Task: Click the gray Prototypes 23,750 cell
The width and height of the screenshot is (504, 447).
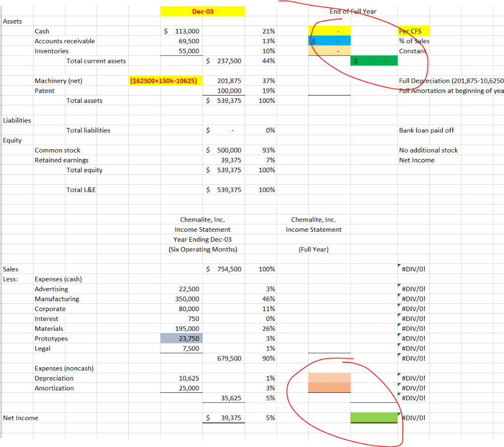Action: 182,338
